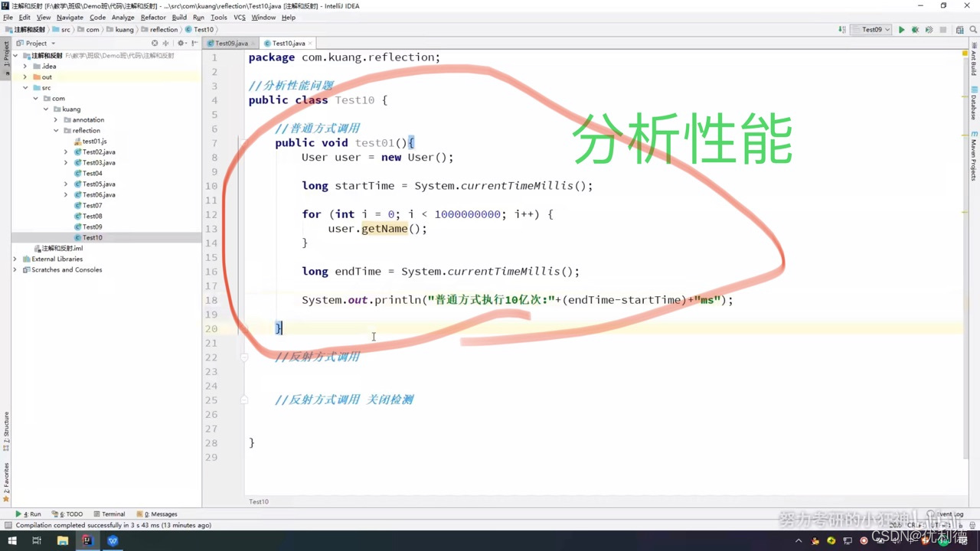Open IntelliJ IDEA from the taskbar
980x551 pixels.
click(87, 540)
